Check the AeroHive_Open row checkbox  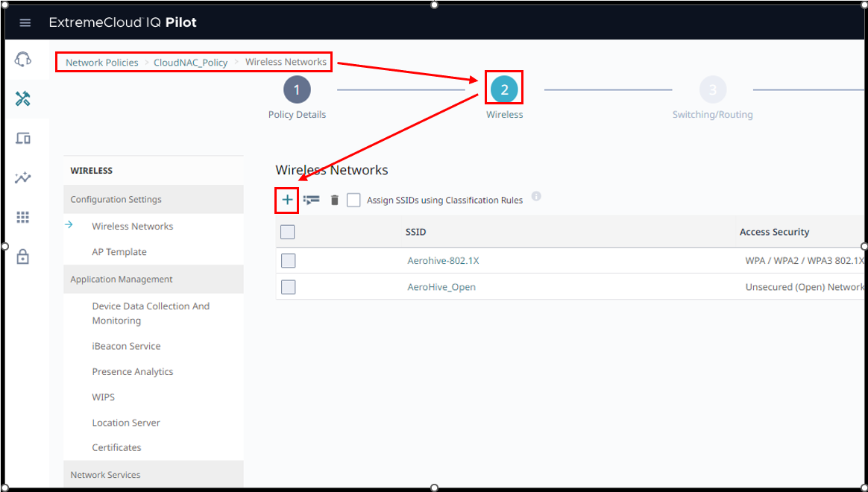click(288, 287)
